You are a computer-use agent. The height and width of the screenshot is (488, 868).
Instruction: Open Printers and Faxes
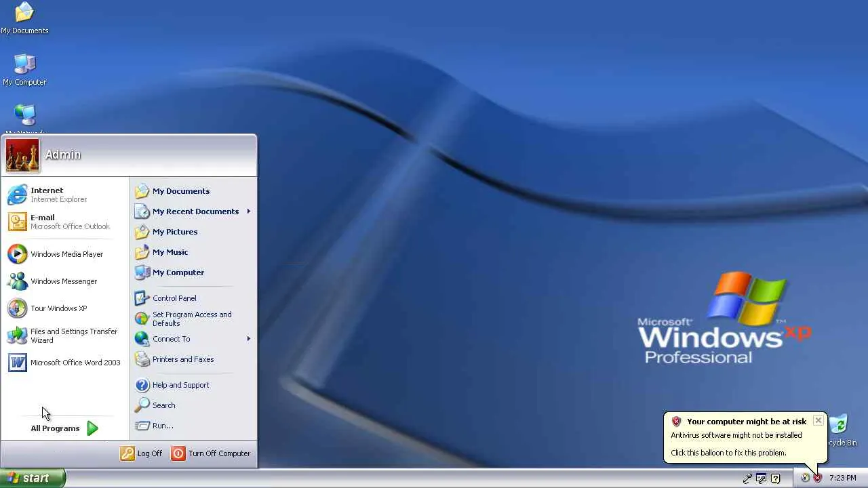[x=193, y=359]
